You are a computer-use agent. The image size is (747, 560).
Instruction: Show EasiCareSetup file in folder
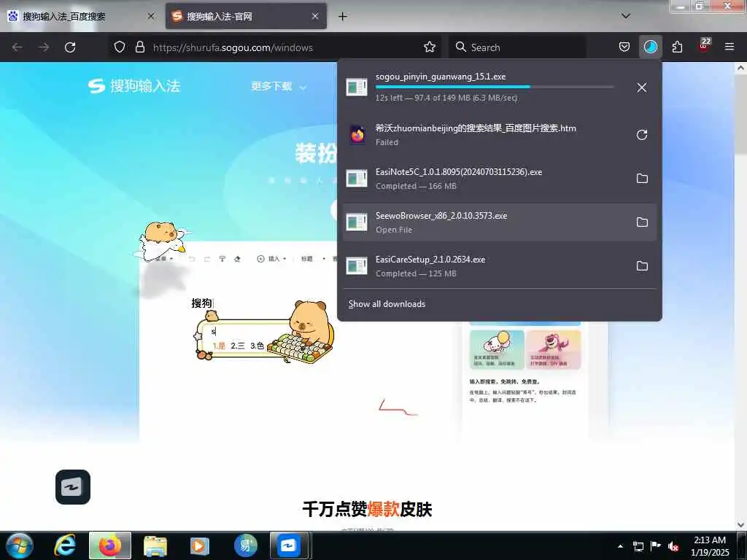pyautogui.click(x=642, y=266)
